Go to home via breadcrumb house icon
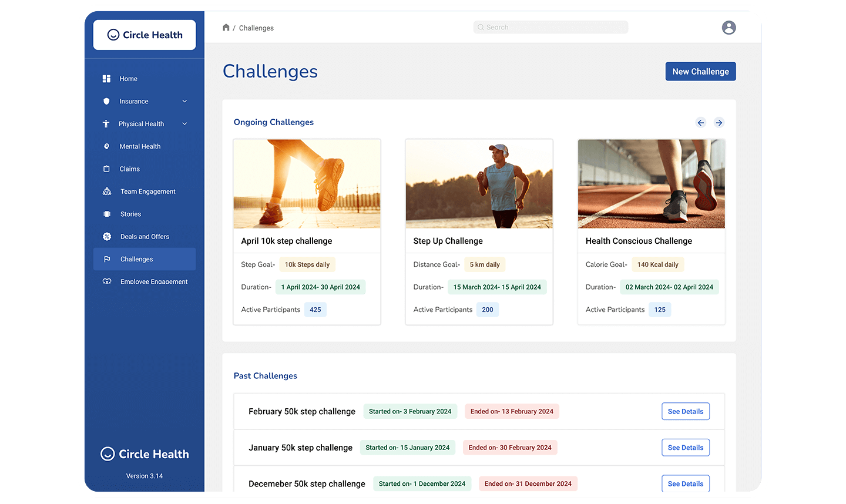 [x=226, y=28]
